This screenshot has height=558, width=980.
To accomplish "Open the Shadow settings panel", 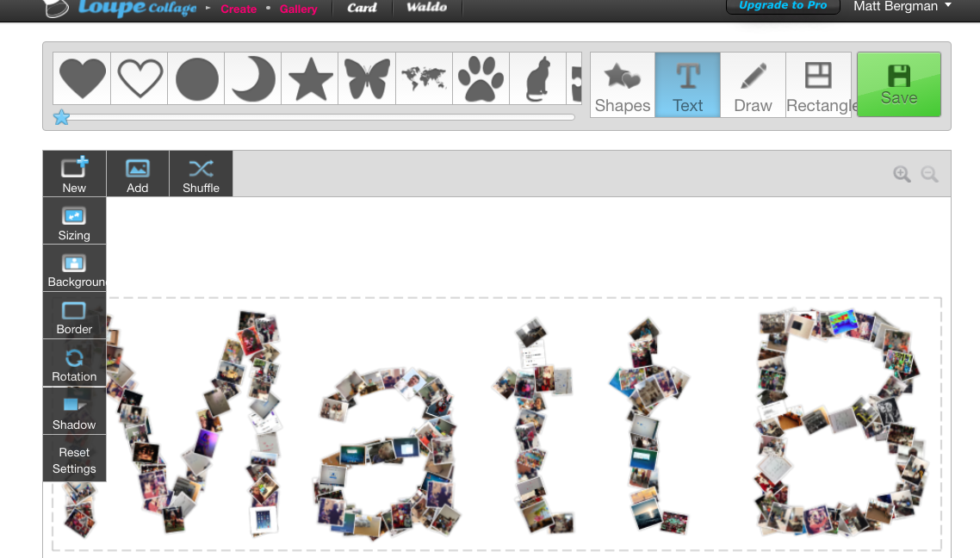I will click(74, 411).
